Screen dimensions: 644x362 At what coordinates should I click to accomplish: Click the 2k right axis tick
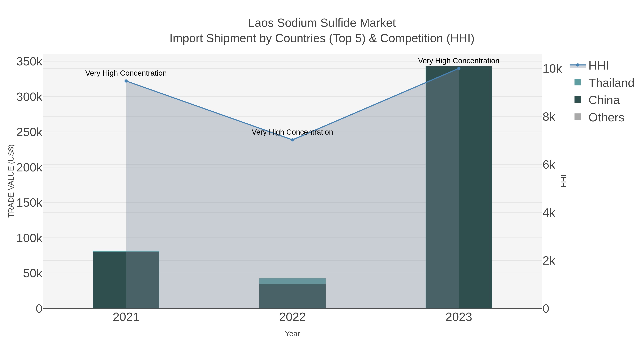549,261
